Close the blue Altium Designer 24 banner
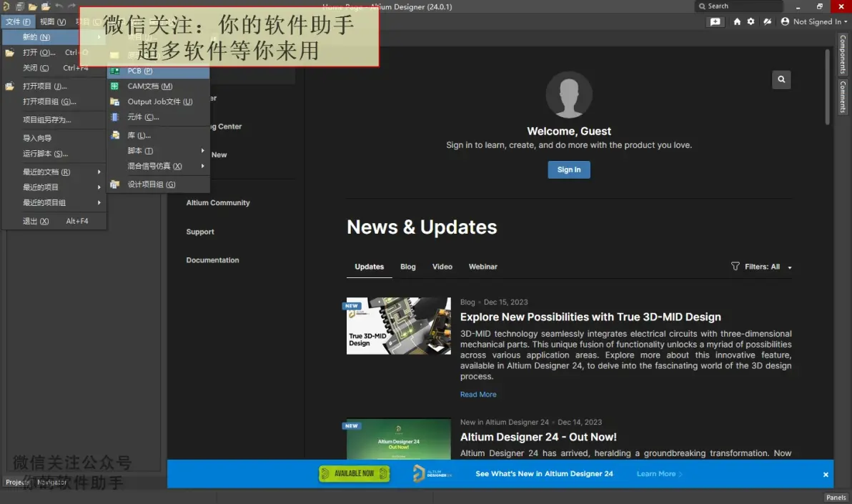The width and height of the screenshot is (852, 504). click(826, 475)
